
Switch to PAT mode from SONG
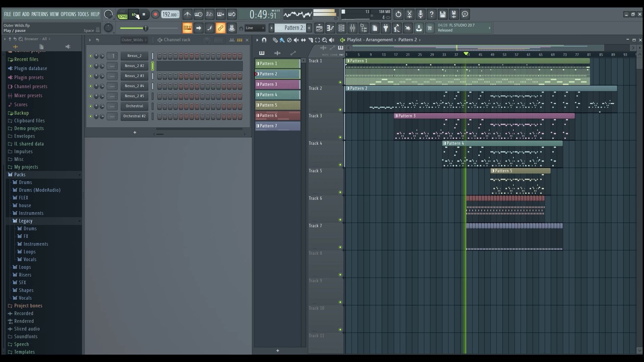coord(123,12)
